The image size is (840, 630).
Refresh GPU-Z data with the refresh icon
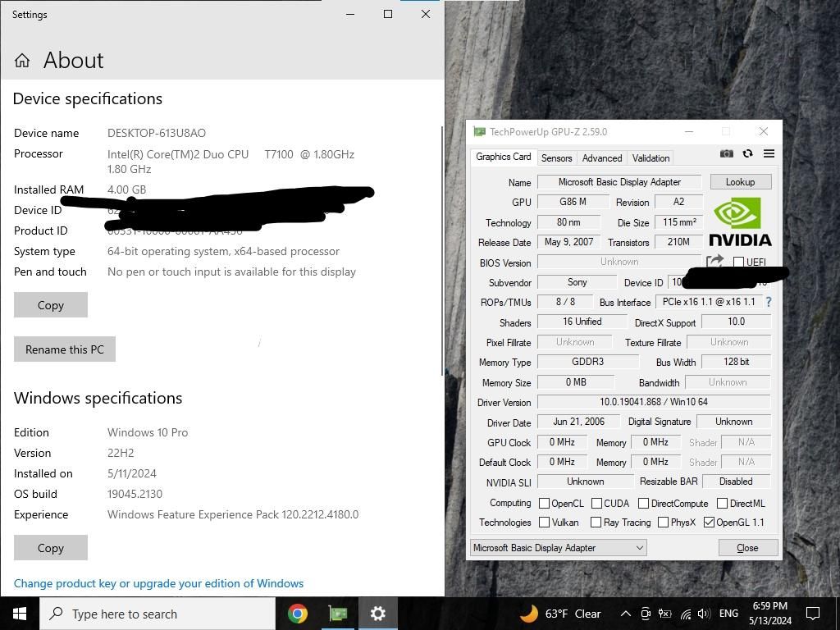coord(747,153)
